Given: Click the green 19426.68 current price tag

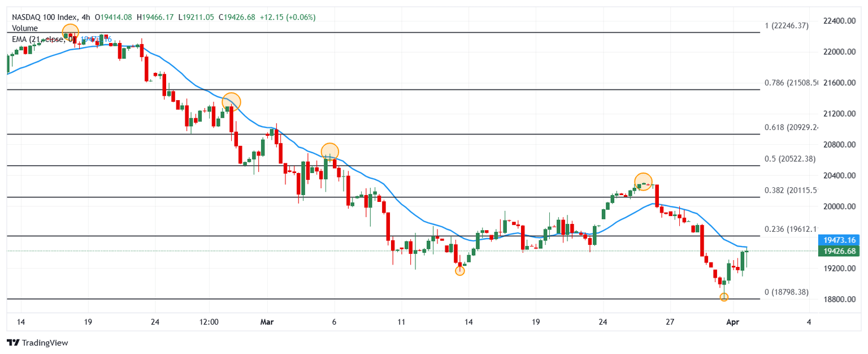Looking at the screenshot, I should (x=841, y=251).
